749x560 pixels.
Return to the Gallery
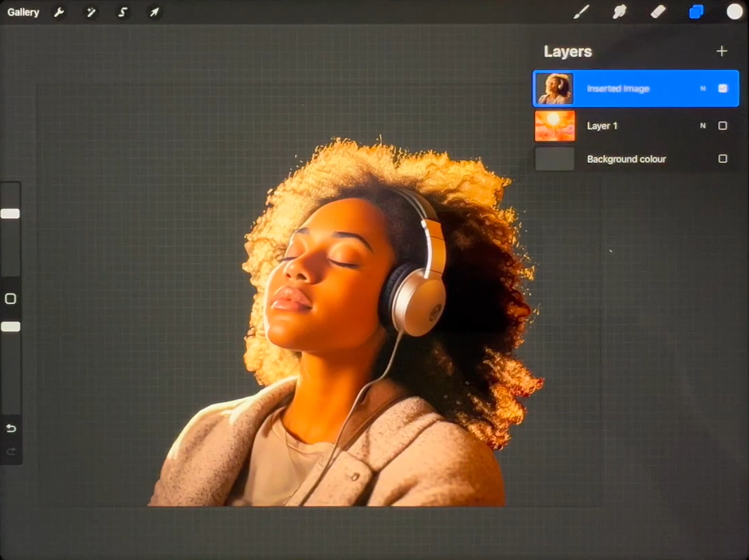click(23, 12)
